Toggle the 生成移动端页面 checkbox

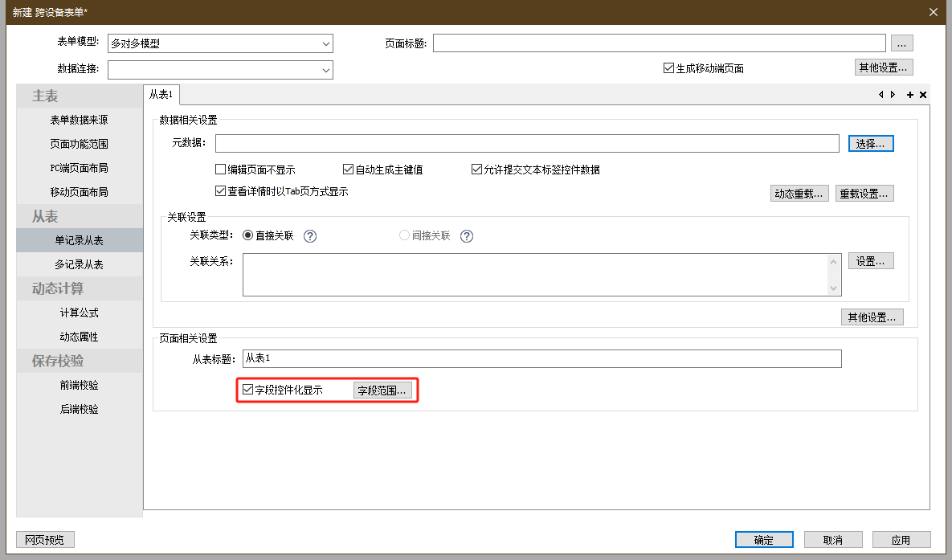coord(668,68)
